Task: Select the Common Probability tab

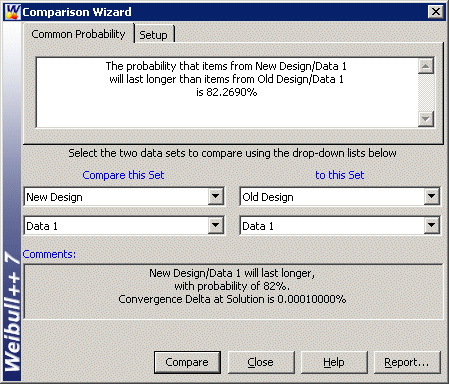Action: [x=78, y=34]
